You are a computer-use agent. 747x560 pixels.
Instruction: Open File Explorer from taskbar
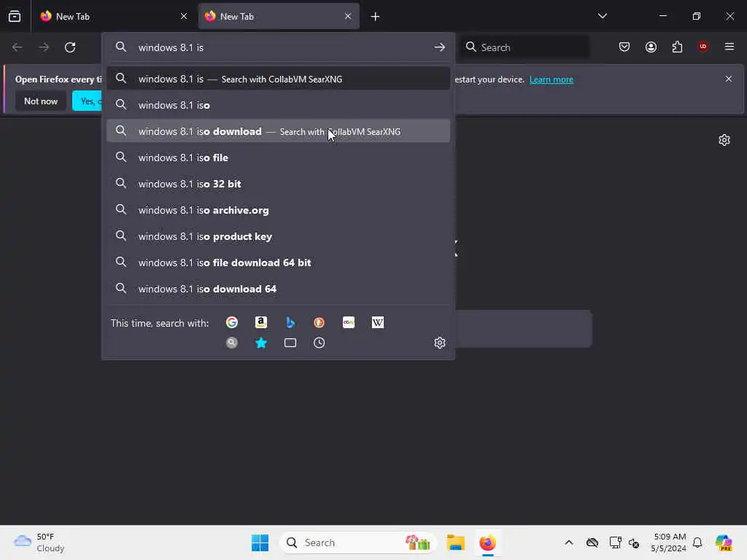coord(455,542)
